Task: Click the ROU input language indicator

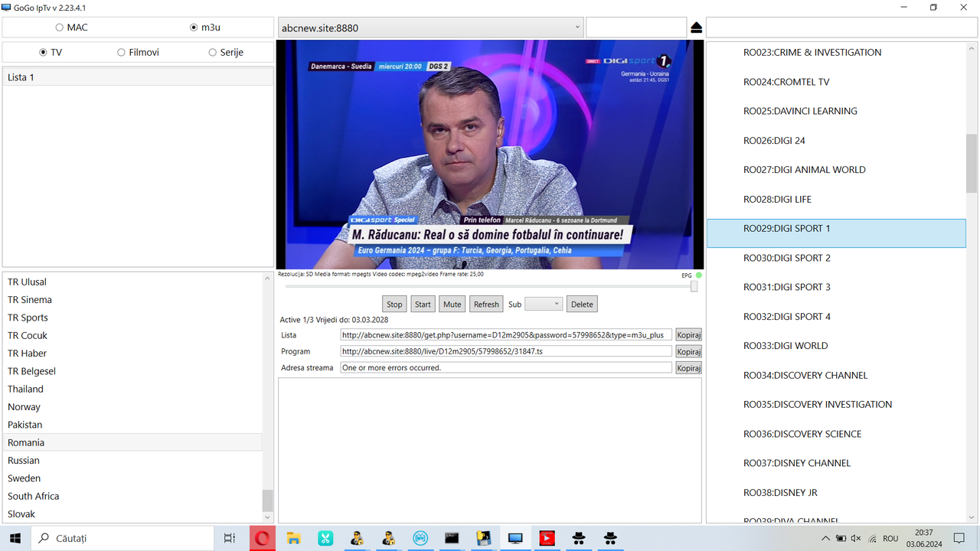Action: (x=890, y=538)
